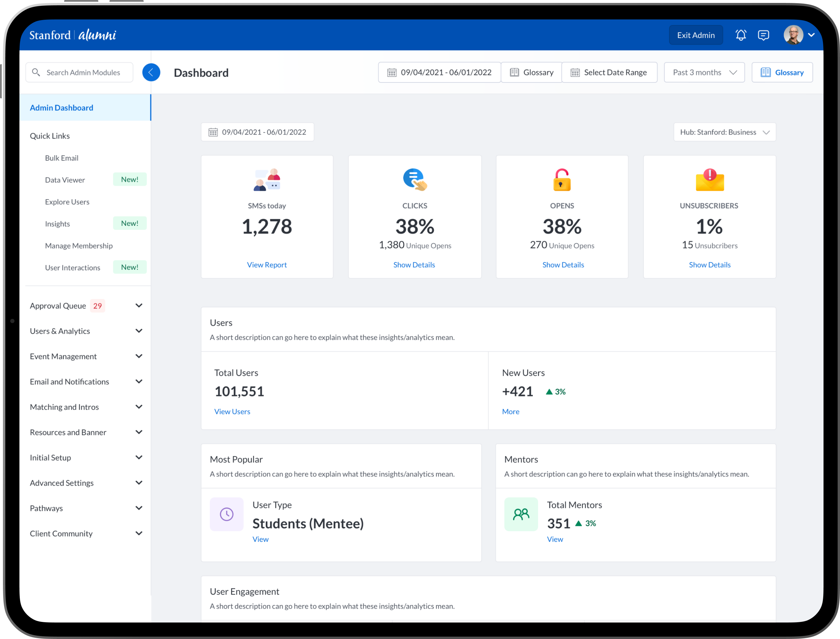This screenshot has width=840, height=639.
Task: Expand the Event Management section
Action: pos(139,356)
